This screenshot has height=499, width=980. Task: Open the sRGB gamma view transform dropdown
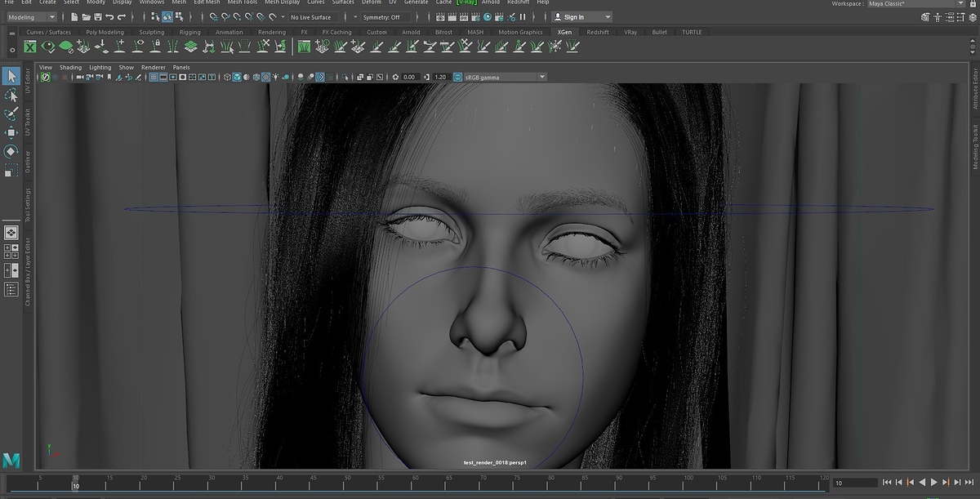click(x=505, y=77)
